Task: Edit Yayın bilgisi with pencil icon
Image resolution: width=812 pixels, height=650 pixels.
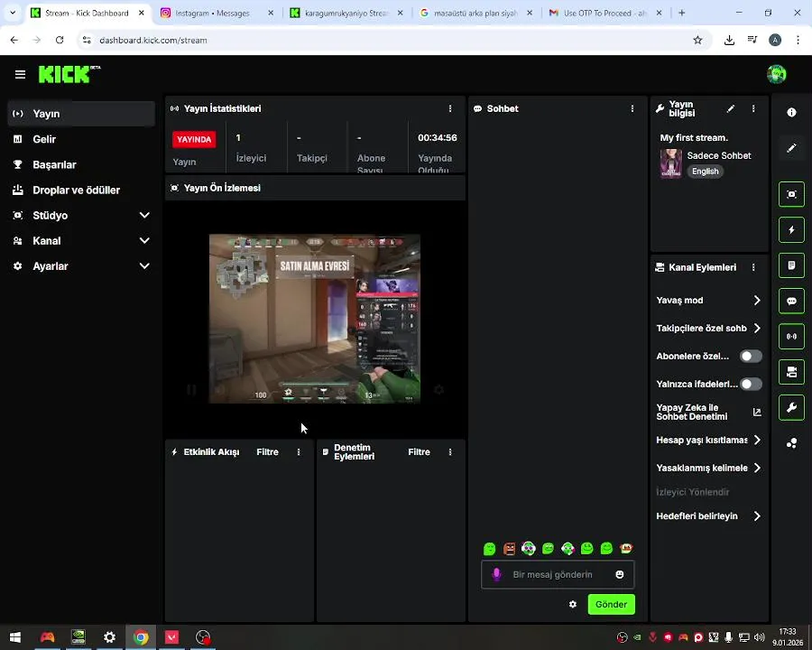Action: pyautogui.click(x=730, y=109)
